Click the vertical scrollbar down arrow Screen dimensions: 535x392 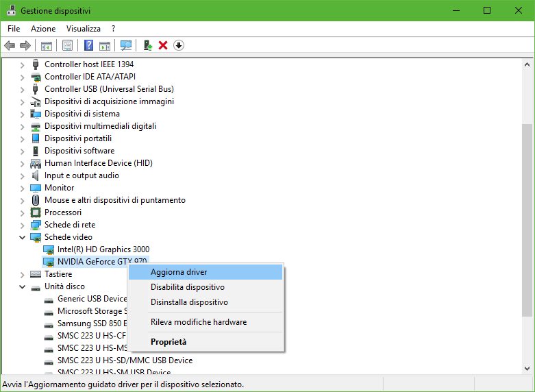pos(527,369)
